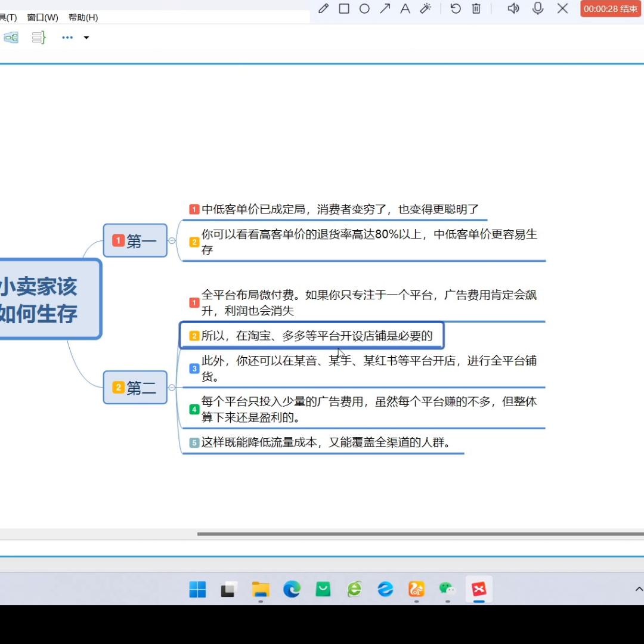Viewport: 644px width, 644px height.
Task: Click the summary bracket toolbar icon
Action: (39, 38)
